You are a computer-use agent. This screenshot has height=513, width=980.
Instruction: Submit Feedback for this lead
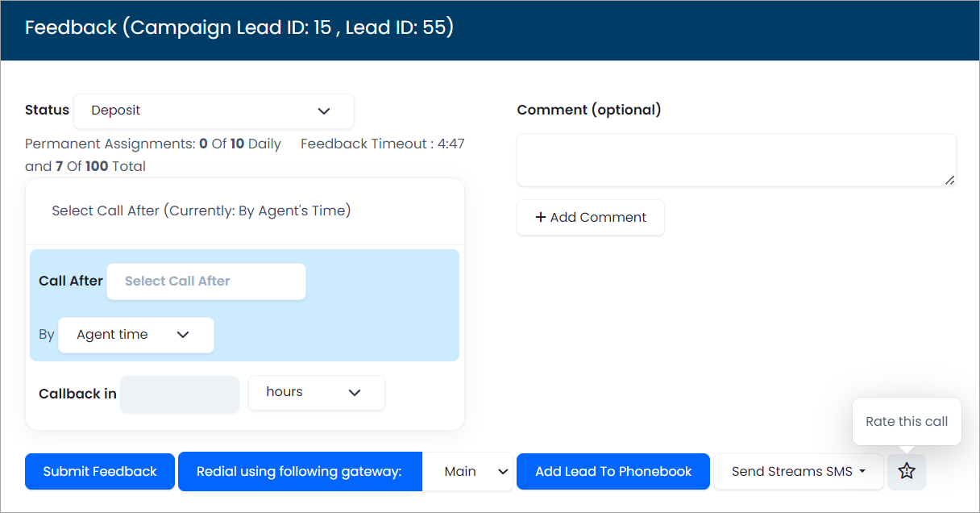(99, 471)
